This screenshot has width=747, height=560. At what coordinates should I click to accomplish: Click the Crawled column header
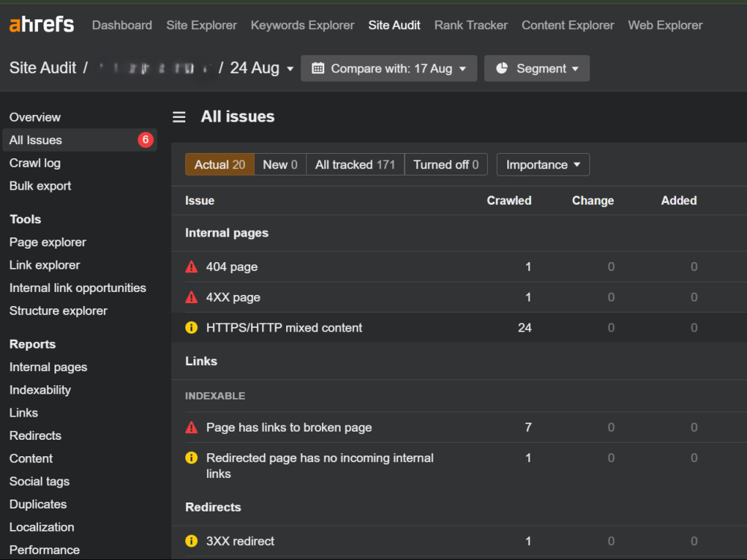point(509,200)
